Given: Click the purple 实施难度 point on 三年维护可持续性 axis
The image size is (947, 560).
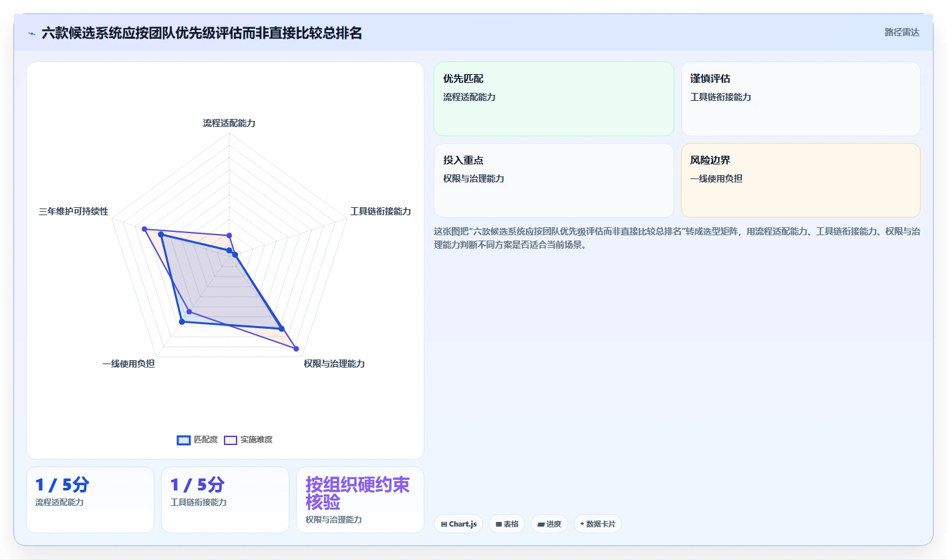Looking at the screenshot, I should tap(144, 229).
